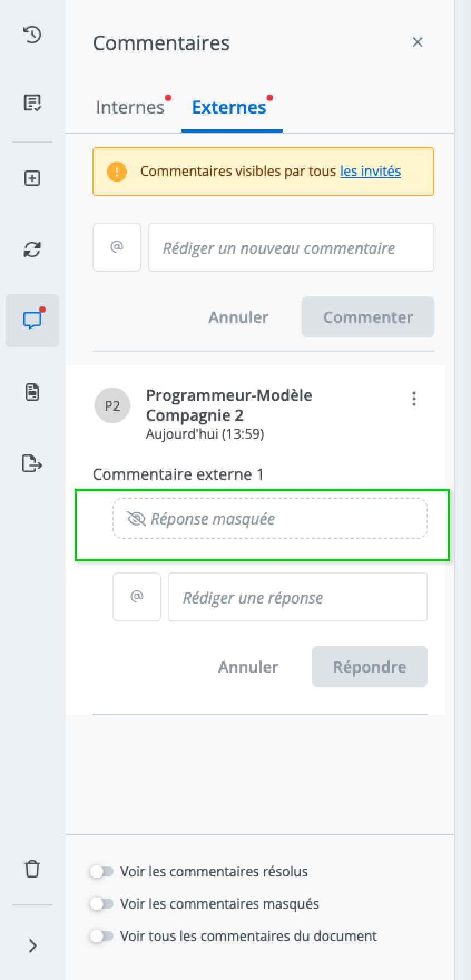Image resolution: width=471 pixels, height=980 pixels.
Task: Toggle 'Voir les commentaires résolus' switch
Action: [x=102, y=871]
